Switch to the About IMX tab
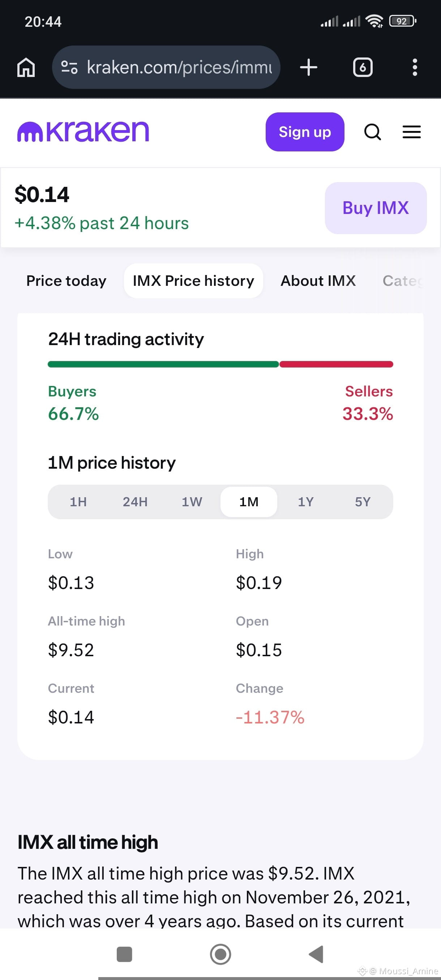The width and height of the screenshot is (441, 980). point(318,281)
